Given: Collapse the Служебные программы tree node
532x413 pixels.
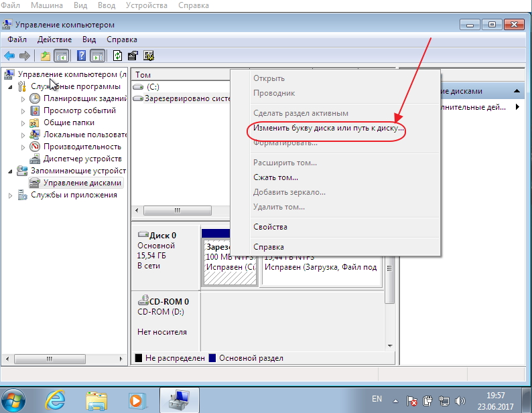Looking at the screenshot, I should coord(11,87).
